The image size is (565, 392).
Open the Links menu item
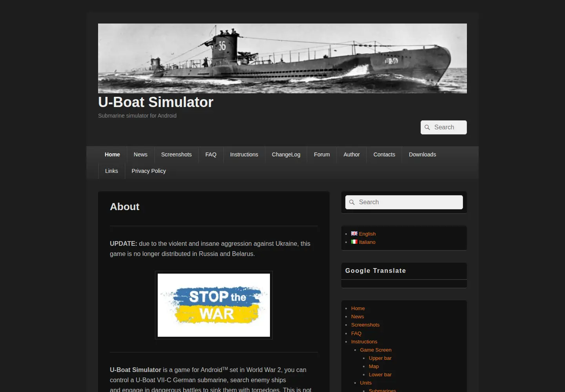point(111,171)
